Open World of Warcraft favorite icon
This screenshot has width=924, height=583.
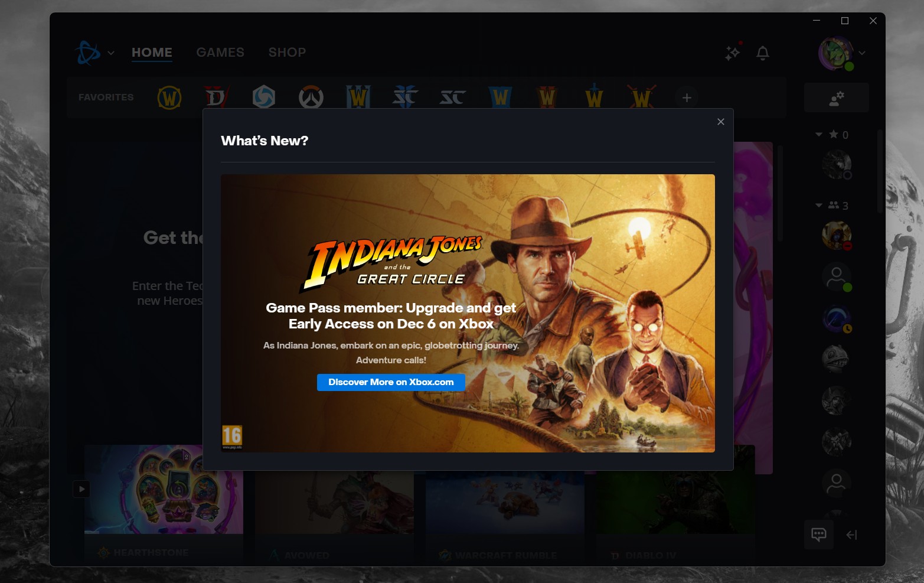click(169, 97)
